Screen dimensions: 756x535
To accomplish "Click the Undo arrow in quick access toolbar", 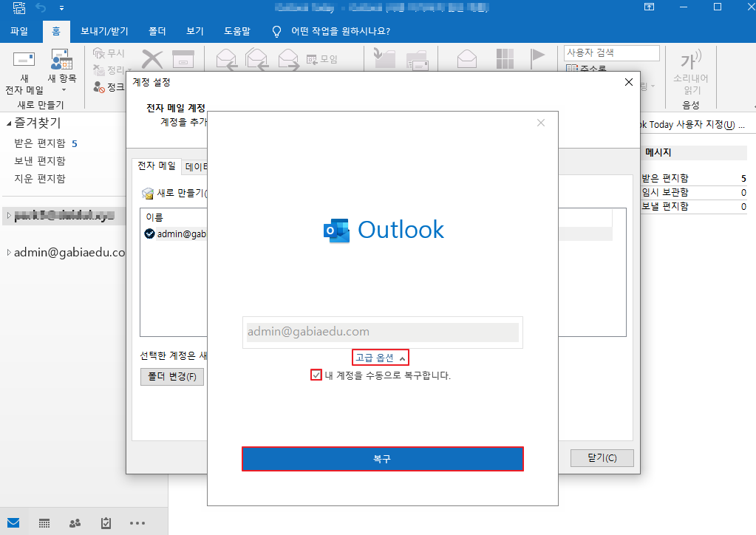I will (x=41, y=7).
